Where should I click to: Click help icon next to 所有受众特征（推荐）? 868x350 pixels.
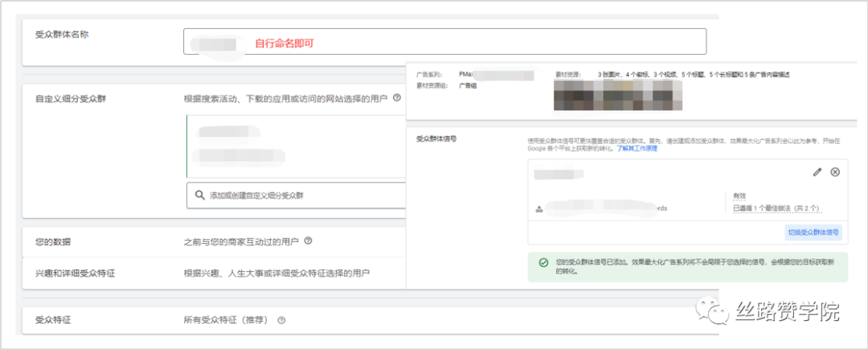coord(281,320)
